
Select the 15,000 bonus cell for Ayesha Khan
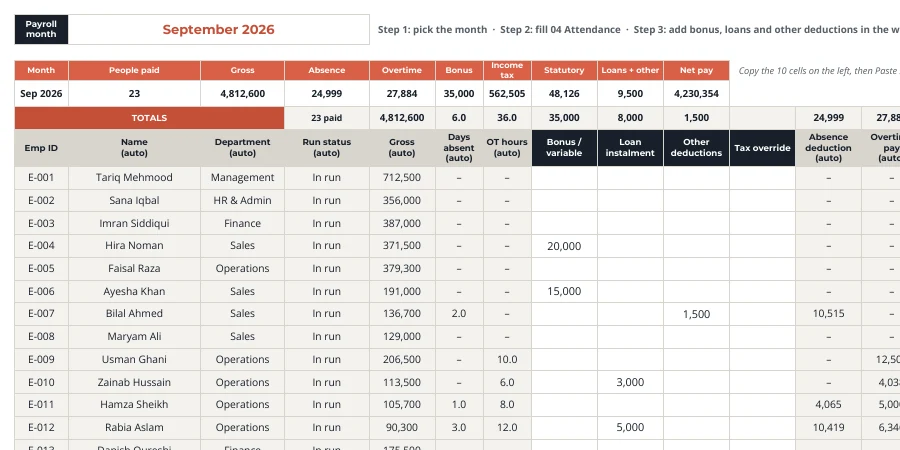[x=564, y=292]
